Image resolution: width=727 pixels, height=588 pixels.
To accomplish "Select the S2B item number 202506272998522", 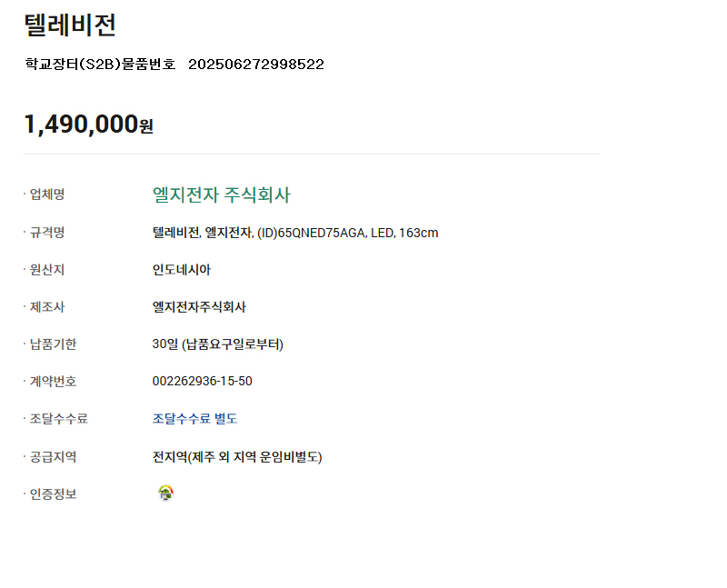I will (x=256, y=64).
